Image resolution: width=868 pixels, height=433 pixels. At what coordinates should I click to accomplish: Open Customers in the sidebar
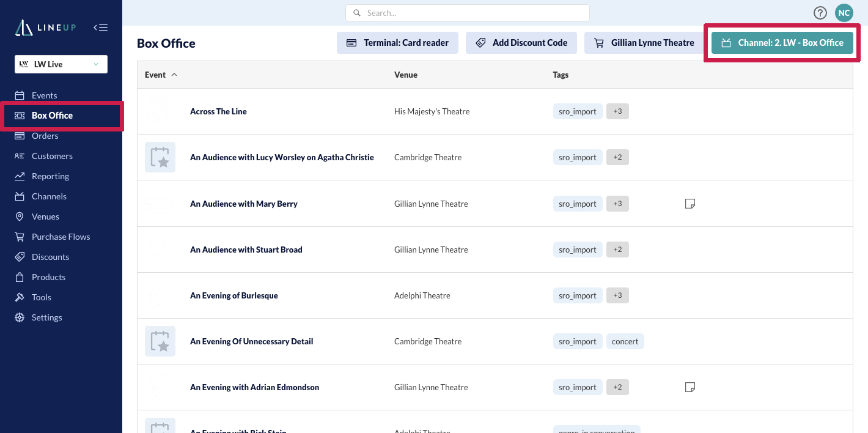52,156
